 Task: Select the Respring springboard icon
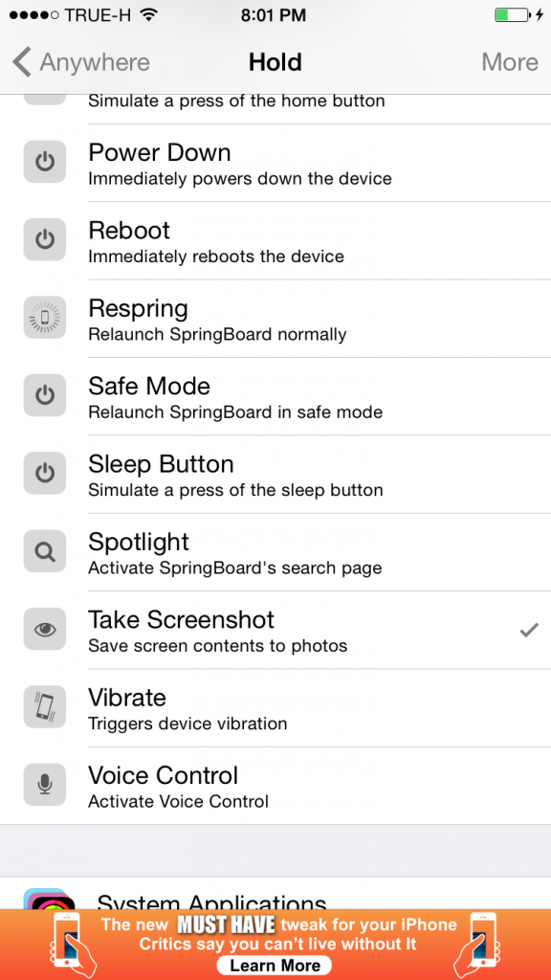[44, 318]
